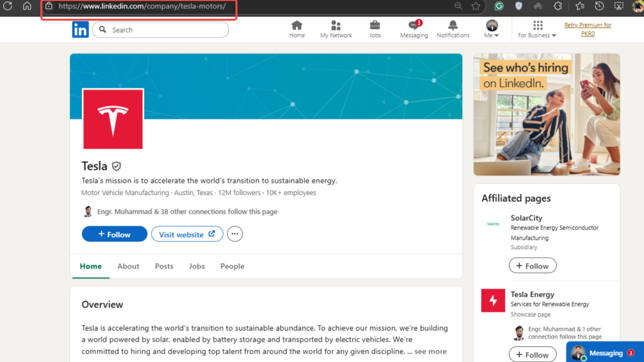Click the browser home icon

coord(27,6)
